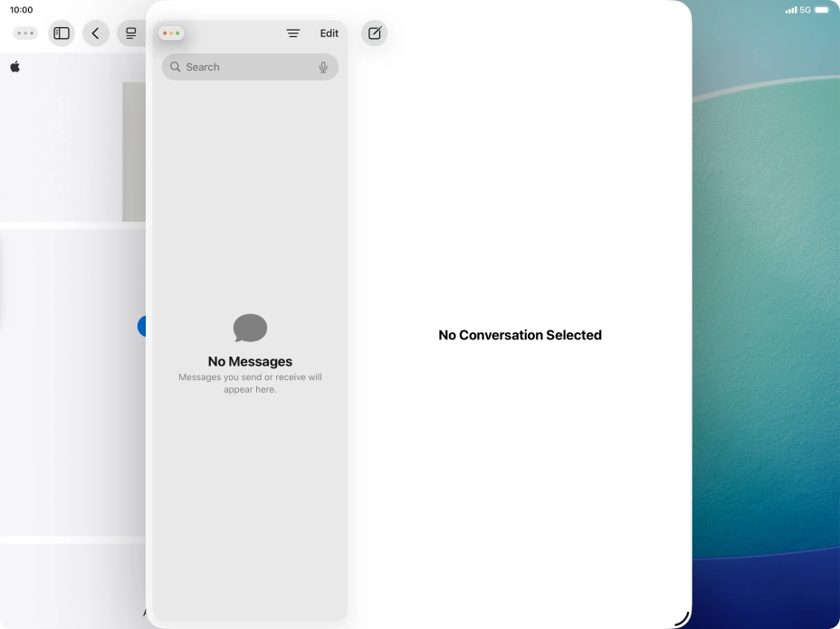The image size is (840, 629).
Task: Activate dictation with the microphone icon
Action: (323, 66)
